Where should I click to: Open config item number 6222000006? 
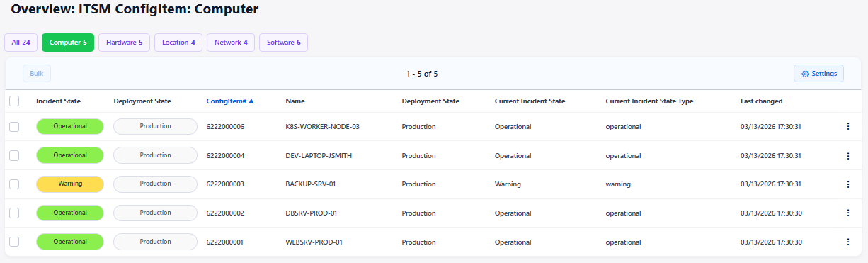tap(225, 127)
